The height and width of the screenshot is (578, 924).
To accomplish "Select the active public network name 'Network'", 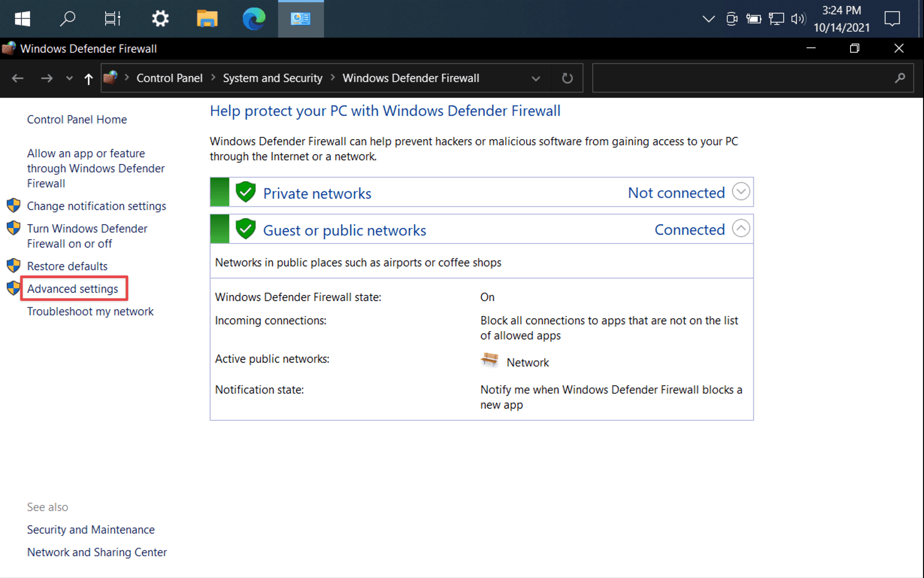I will pos(527,362).
